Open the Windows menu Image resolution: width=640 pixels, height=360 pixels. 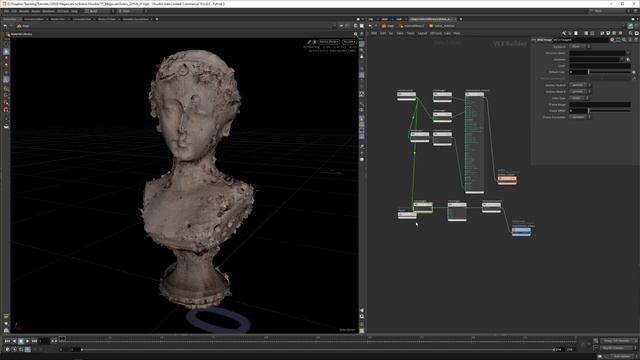[48, 11]
